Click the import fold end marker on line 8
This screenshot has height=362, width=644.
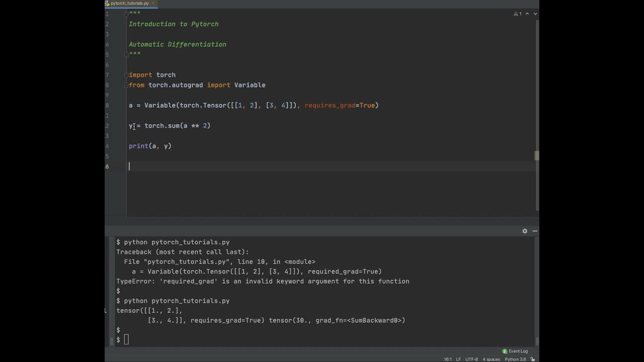tap(126, 85)
